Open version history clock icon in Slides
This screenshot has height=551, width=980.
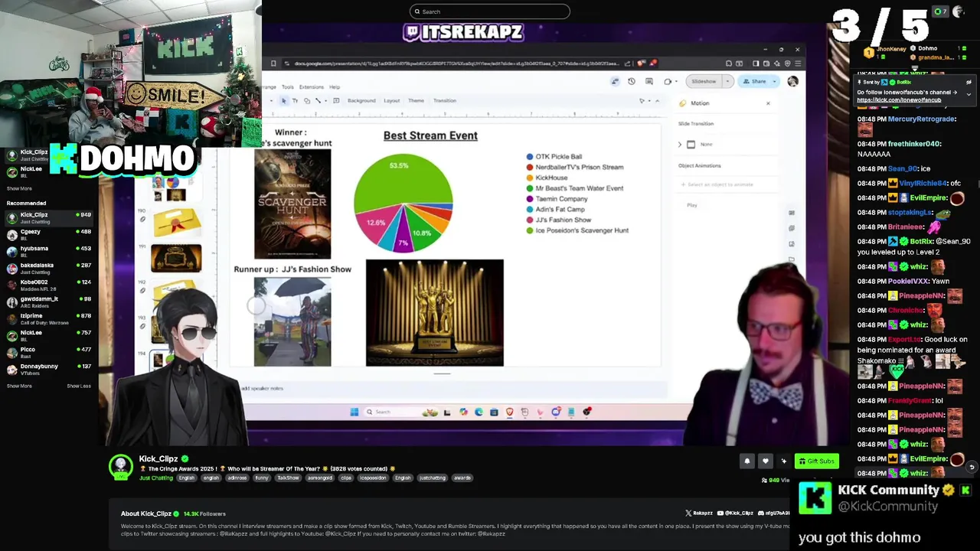coord(632,81)
